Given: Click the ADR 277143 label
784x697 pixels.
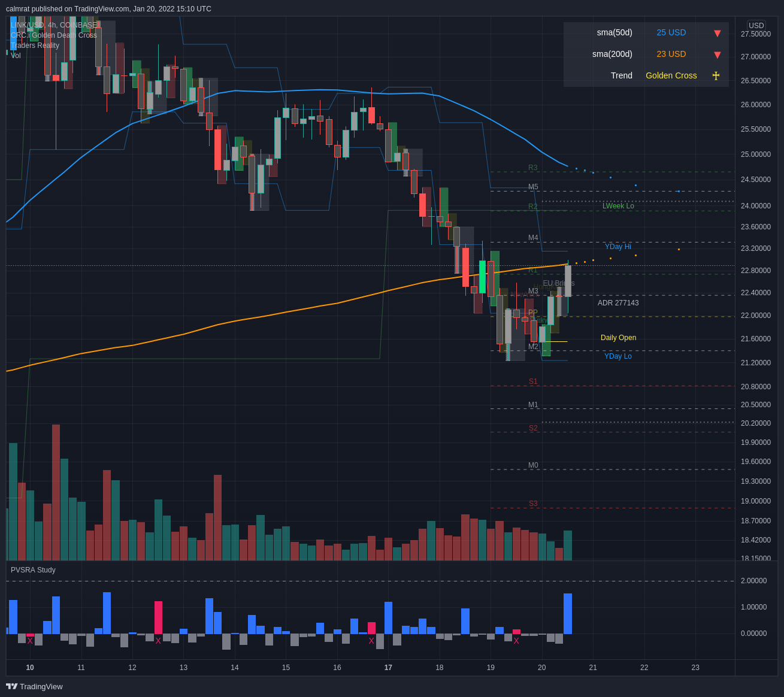Looking at the screenshot, I should coord(618,303).
